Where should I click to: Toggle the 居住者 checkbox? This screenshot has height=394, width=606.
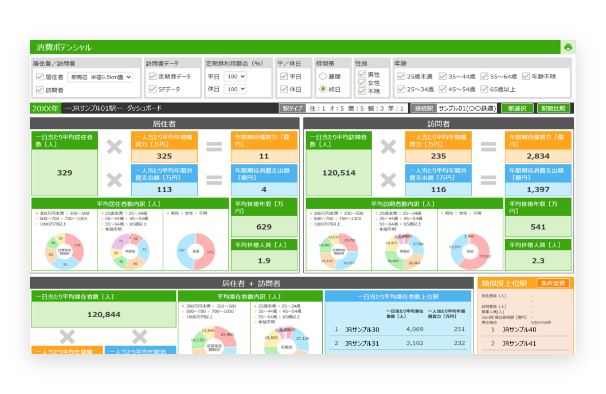pos(39,77)
